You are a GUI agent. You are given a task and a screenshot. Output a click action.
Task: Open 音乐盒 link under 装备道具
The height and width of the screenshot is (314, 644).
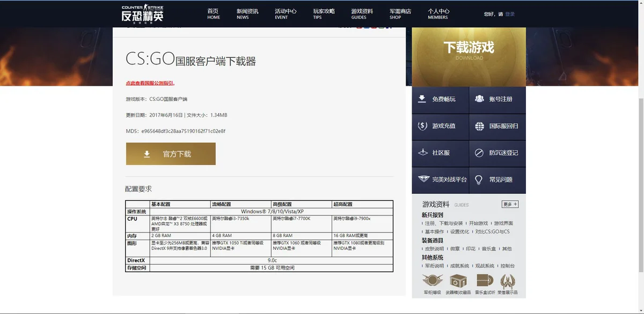[488, 249]
